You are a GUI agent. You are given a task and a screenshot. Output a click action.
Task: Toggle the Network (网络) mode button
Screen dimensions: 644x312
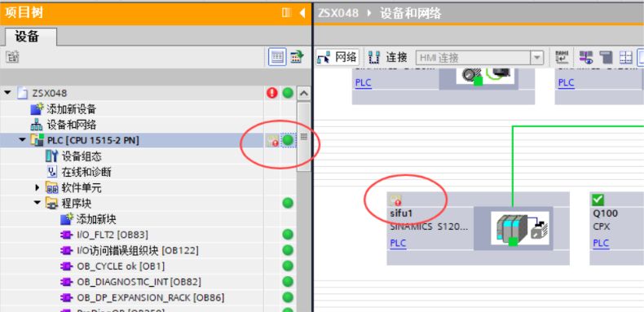(337, 58)
